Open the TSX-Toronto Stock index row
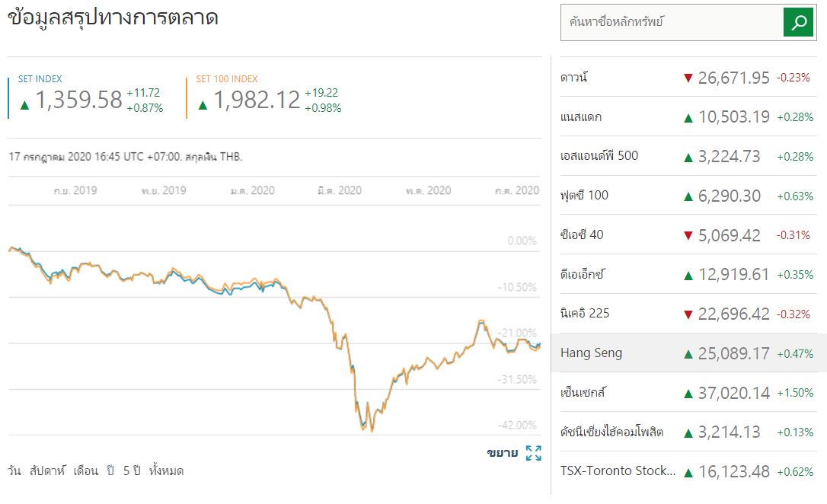This screenshot has width=827, height=504. click(618, 471)
